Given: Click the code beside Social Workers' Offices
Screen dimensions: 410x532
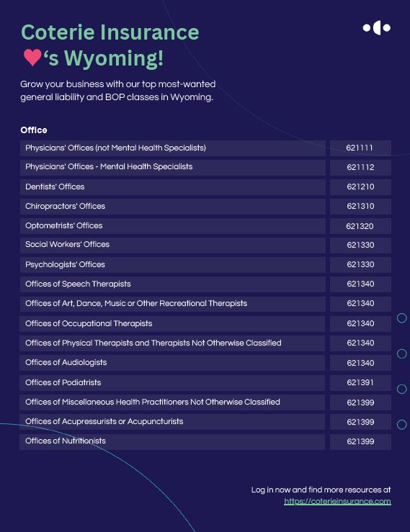Looking at the screenshot, I should tap(360, 245).
